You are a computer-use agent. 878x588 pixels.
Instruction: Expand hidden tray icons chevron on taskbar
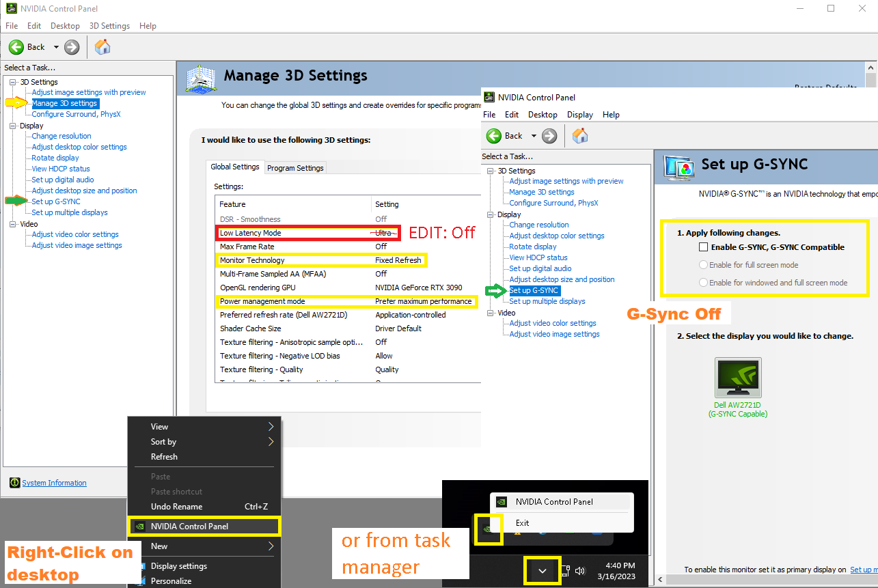(543, 570)
